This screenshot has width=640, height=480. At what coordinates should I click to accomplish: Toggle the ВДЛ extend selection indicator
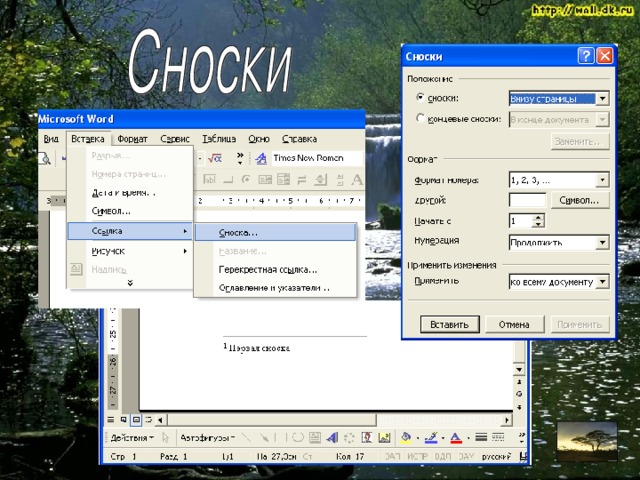tap(443, 456)
